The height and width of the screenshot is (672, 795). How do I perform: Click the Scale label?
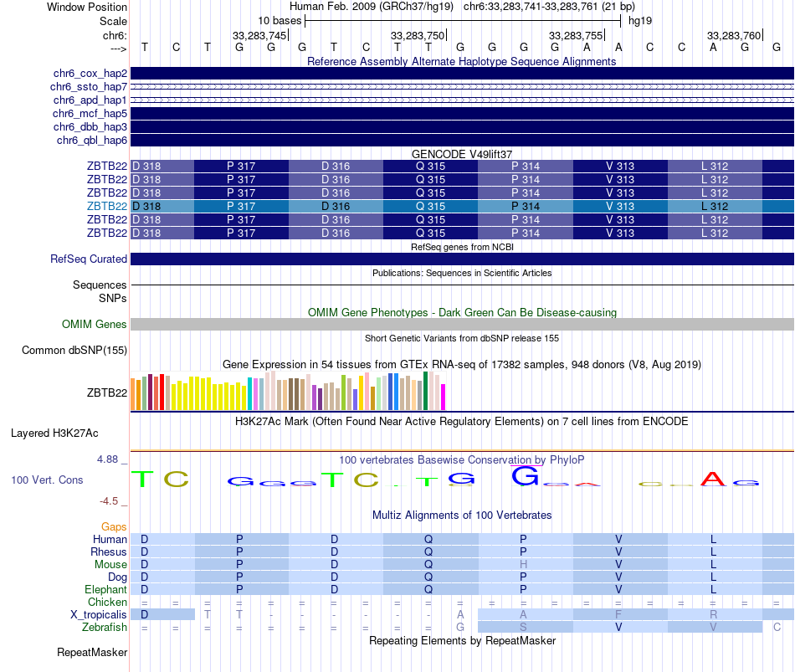[113, 21]
